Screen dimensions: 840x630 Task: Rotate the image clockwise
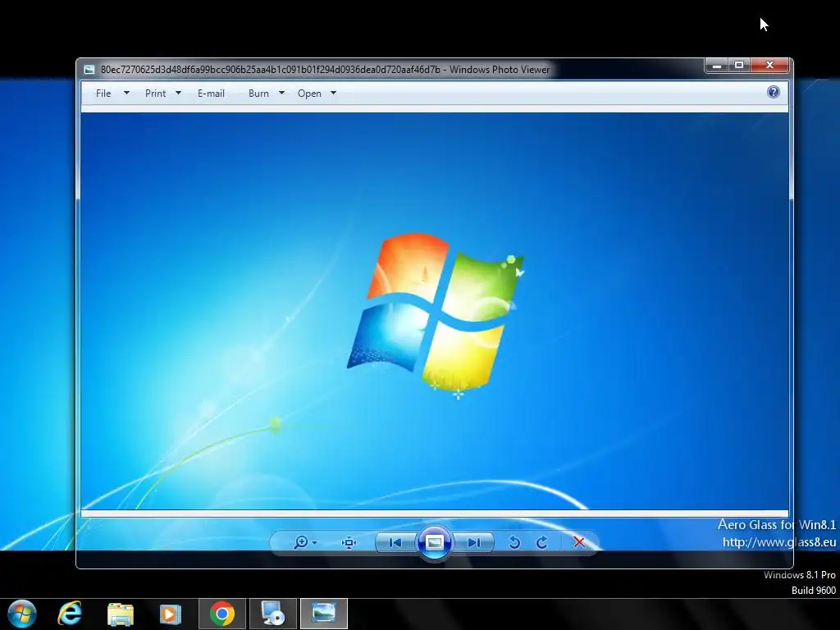click(x=542, y=543)
